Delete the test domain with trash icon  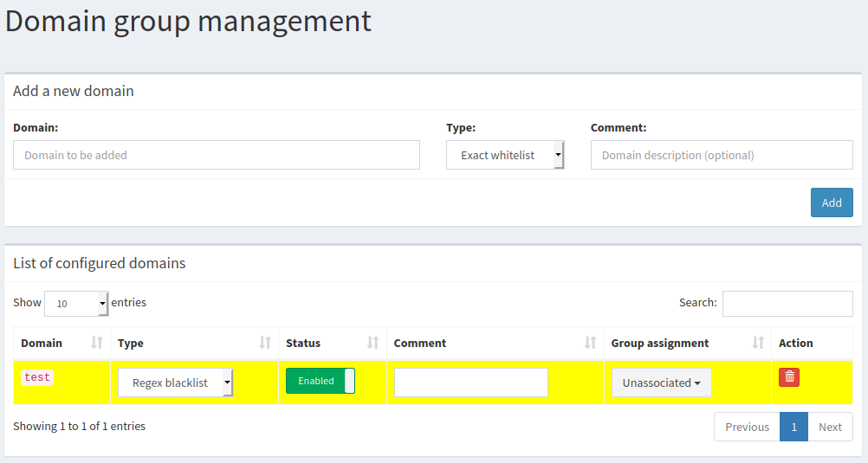788,376
